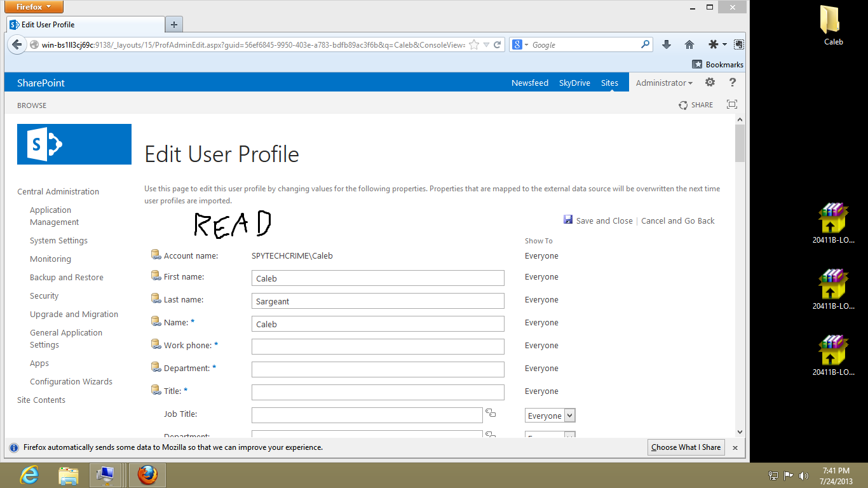Open Sites in the SharePoint bar
This screenshot has width=868, height=488.
tap(609, 83)
